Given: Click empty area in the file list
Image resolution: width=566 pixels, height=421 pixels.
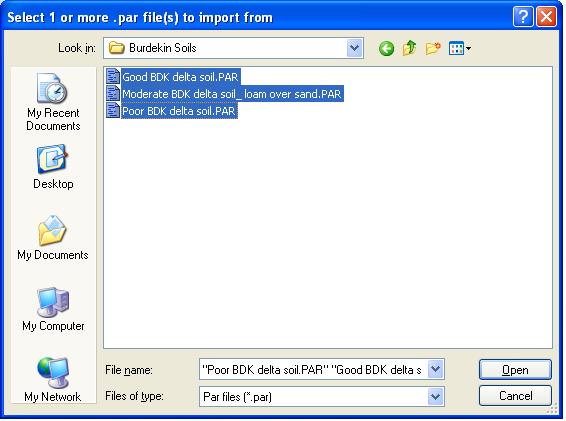Looking at the screenshot, I should pyautogui.click(x=328, y=231).
